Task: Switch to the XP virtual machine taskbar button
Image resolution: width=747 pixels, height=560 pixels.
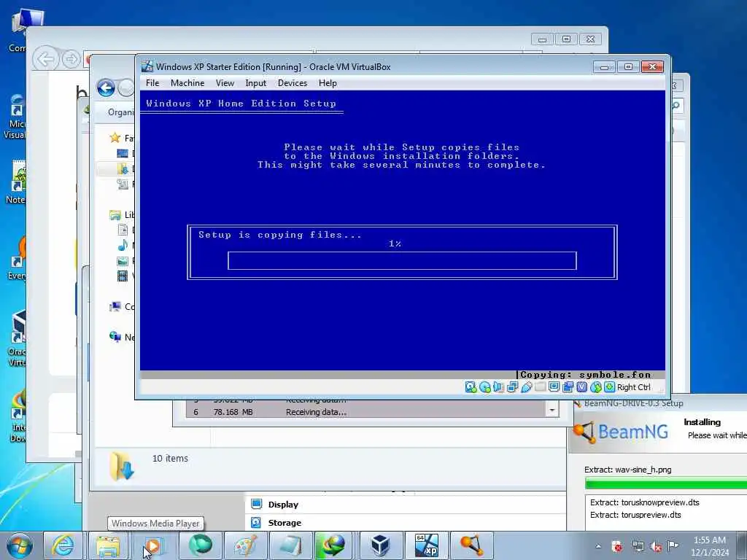Action: point(426,545)
